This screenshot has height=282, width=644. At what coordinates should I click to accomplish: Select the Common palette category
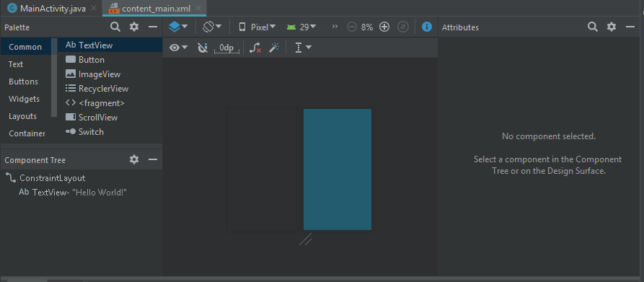pyautogui.click(x=25, y=47)
